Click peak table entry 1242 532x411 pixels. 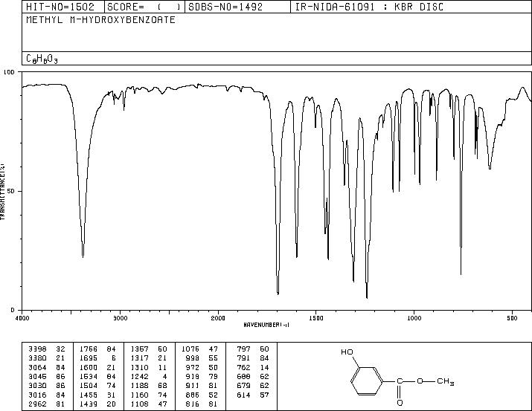click(x=149, y=376)
